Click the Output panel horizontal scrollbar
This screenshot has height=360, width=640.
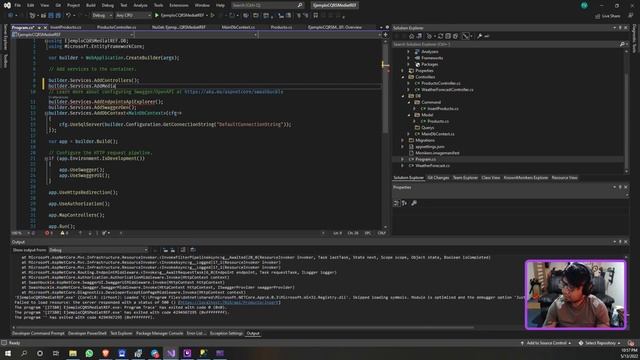(x=244, y=327)
